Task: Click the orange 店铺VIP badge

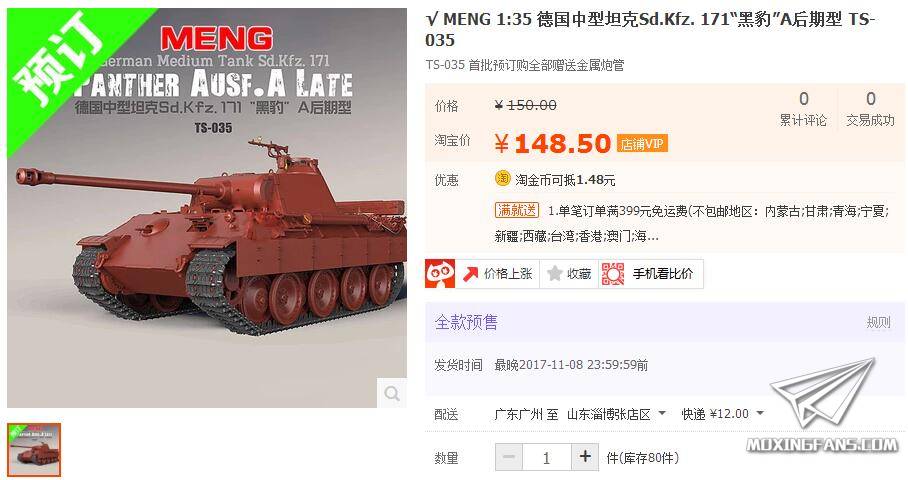Action: point(642,144)
